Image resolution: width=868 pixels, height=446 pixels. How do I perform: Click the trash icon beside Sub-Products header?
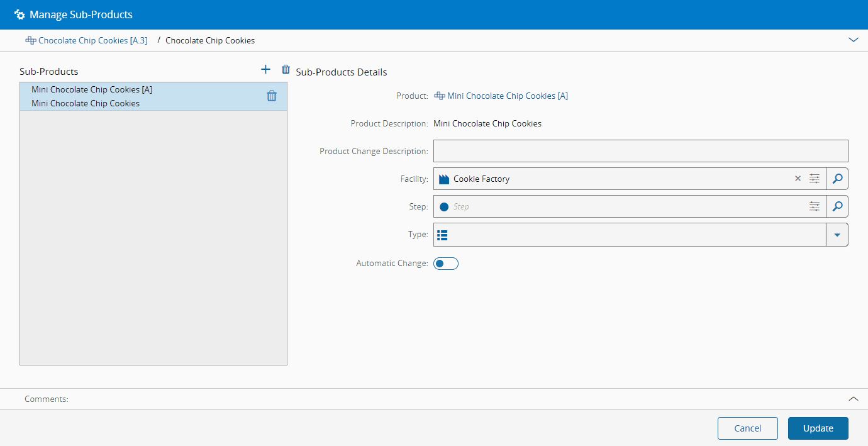click(x=286, y=70)
